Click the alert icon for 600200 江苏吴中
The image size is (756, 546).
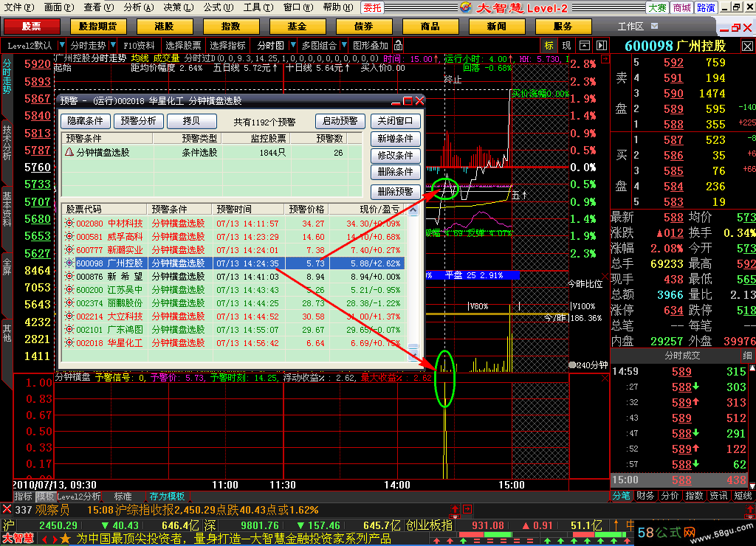pos(69,290)
